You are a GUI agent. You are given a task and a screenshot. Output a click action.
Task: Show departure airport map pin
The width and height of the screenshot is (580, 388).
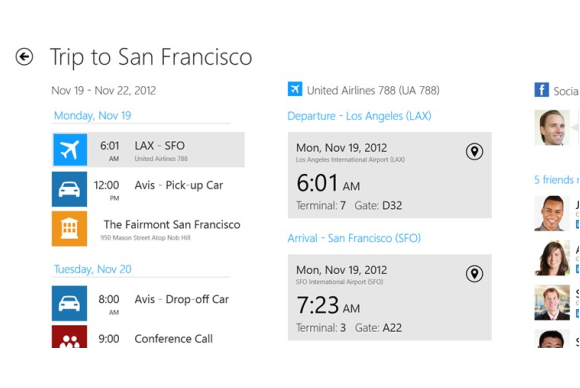pos(474,151)
